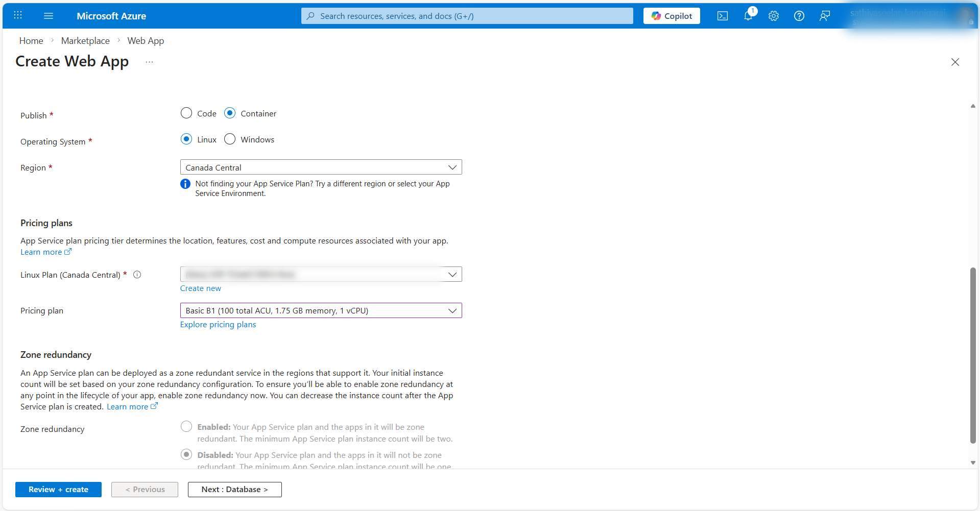Click Review + create button
The height and width of the screenshot is (511, 980).
pos(58,489)
